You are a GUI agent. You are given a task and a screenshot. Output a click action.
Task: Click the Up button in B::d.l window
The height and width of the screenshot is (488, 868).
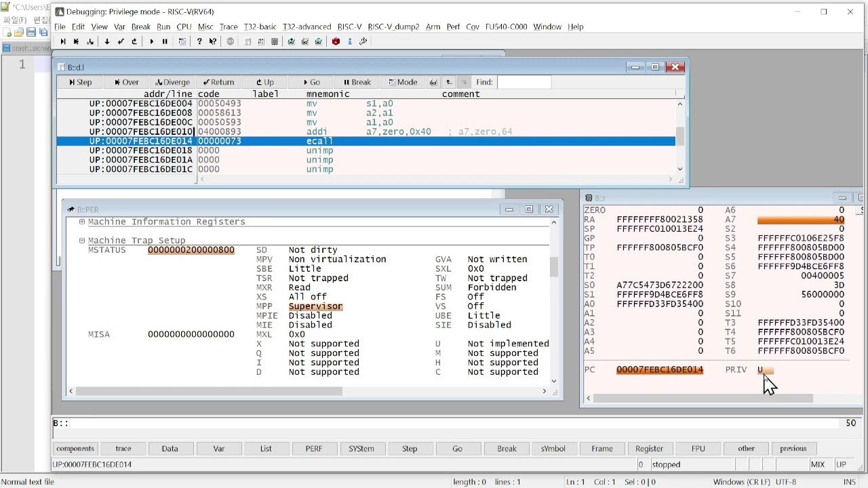265,82
